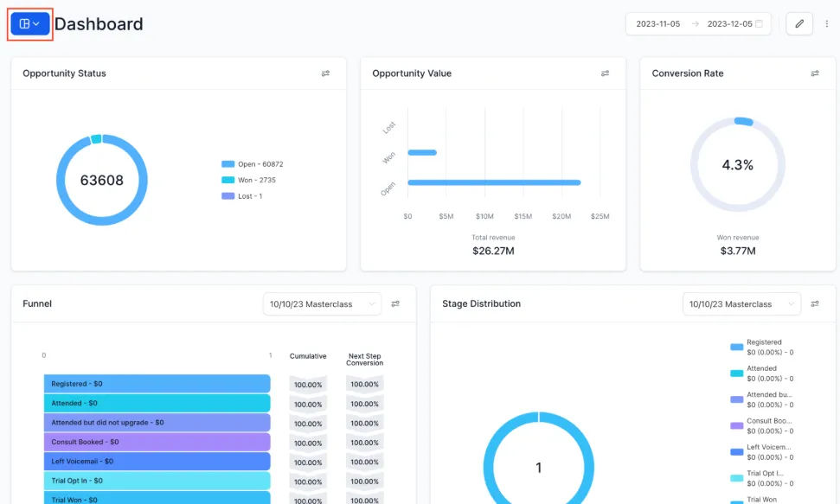Open Opportunity Value filter settings icon
The image size is (840, 504).
point(605,73)
